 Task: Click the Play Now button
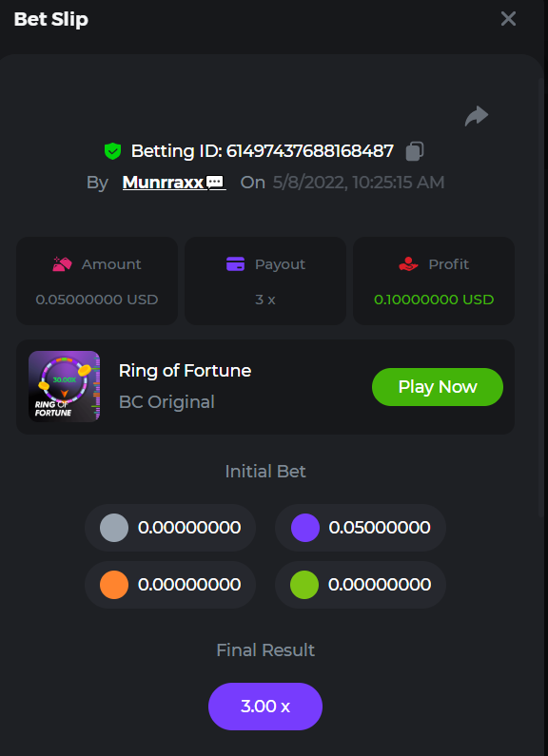pos(438,387)
